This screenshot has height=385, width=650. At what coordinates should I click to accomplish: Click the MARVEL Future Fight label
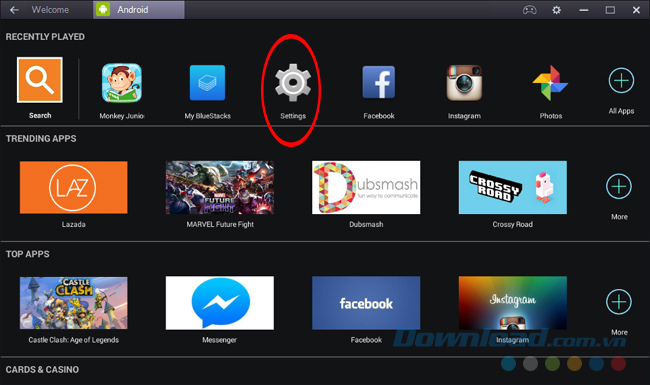click(x=220, y=224)
